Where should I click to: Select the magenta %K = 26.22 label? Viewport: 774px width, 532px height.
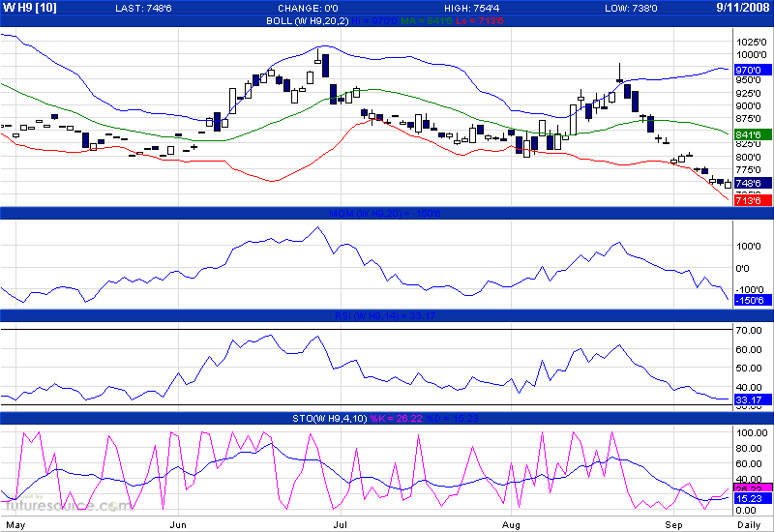pyautogui.click(x=397, y=419)
